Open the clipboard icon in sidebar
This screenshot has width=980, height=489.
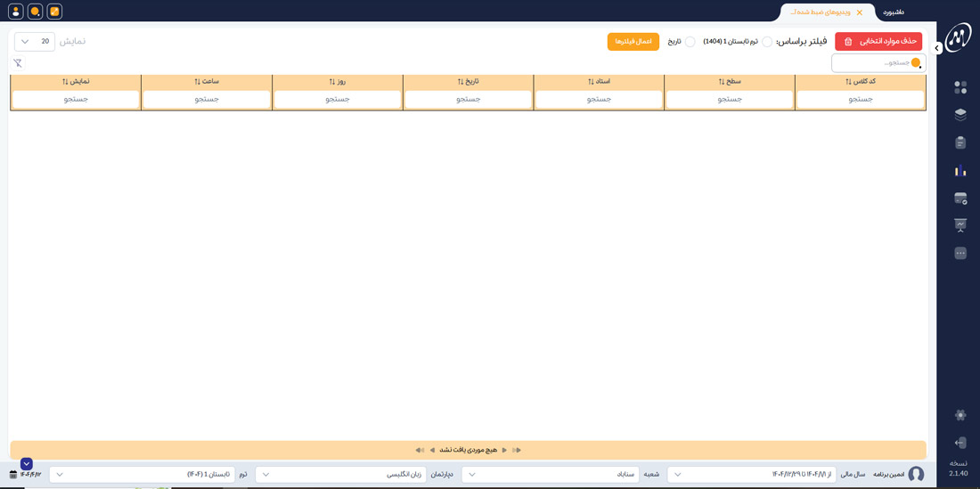(960, 143)
